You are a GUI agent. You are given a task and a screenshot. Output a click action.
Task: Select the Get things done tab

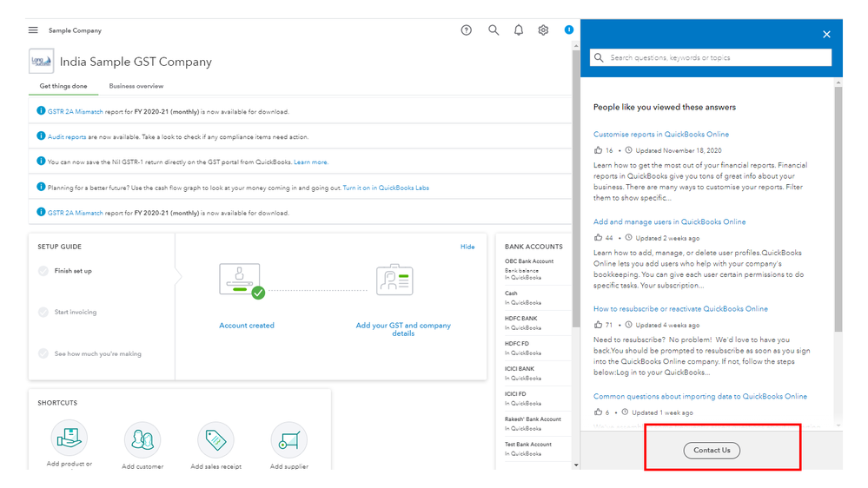63,86
